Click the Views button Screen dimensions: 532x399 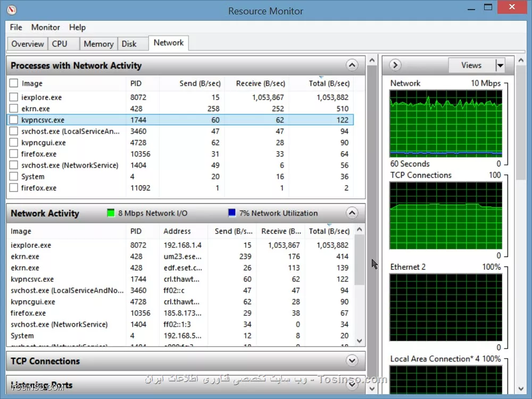coord(471,65)
